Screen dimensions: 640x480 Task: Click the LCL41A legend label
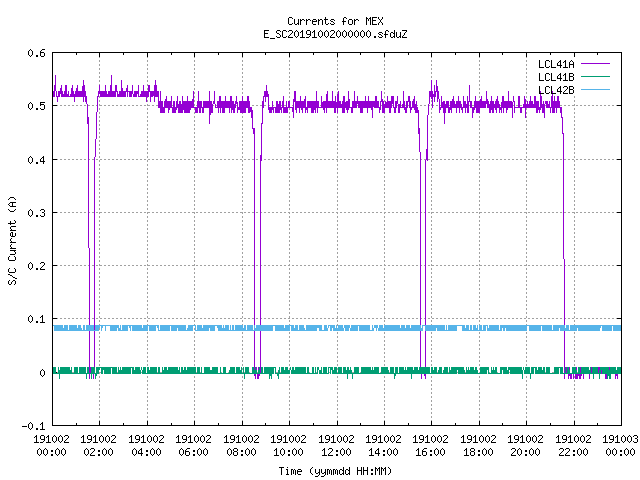click(x=556, y=64)
